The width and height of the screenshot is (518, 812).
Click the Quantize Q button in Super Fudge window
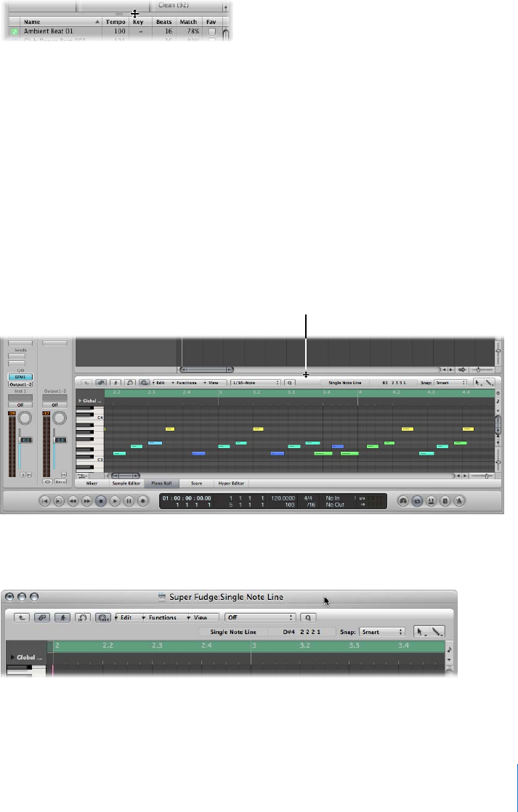[308, 617]
